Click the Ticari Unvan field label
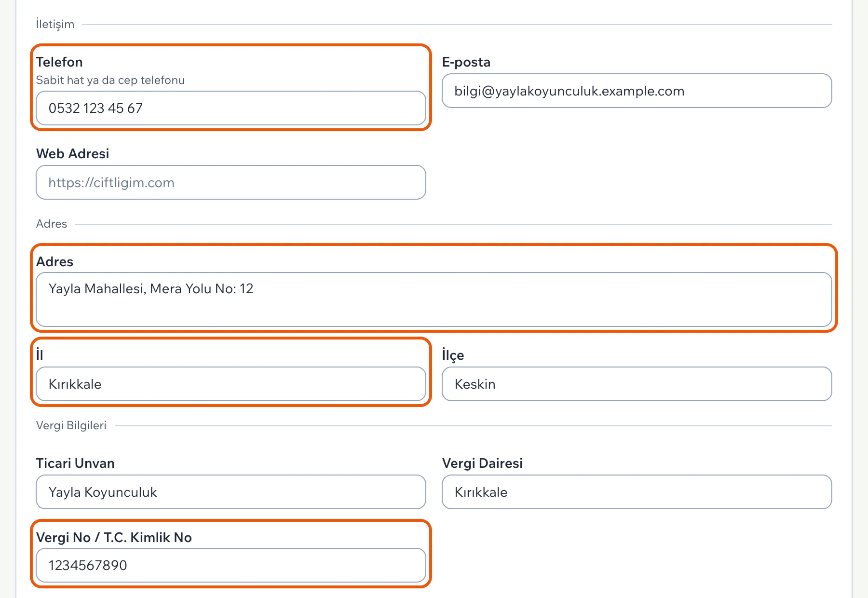This screenshot has width=868, height=598. click(x=75, y=463)
